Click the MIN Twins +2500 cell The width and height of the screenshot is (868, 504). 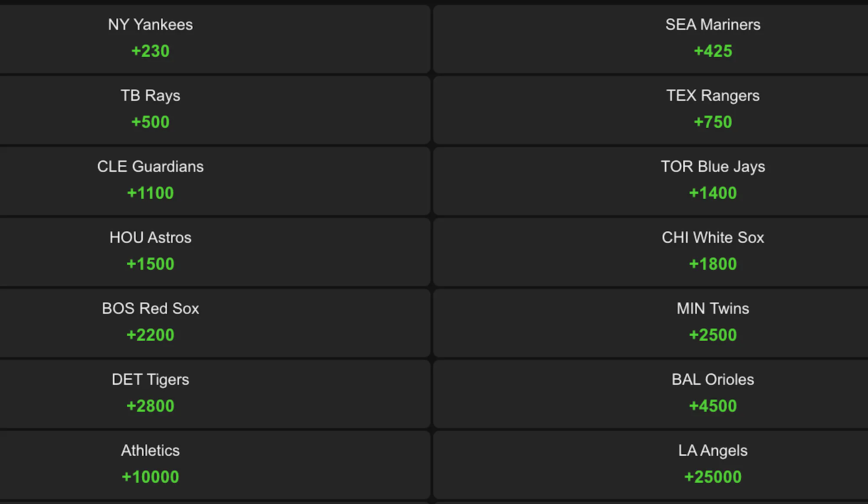pyautogui.click(x=651, y=323)
